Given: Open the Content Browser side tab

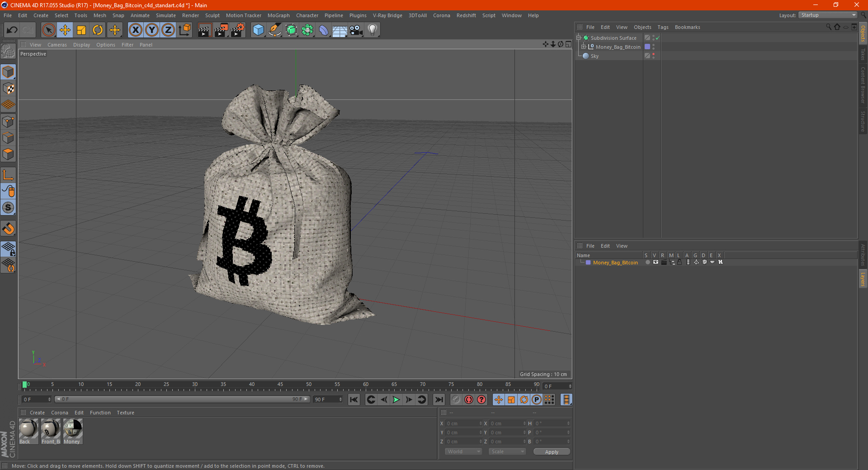Looking at the screenshot, I should (x=863, y=85).
